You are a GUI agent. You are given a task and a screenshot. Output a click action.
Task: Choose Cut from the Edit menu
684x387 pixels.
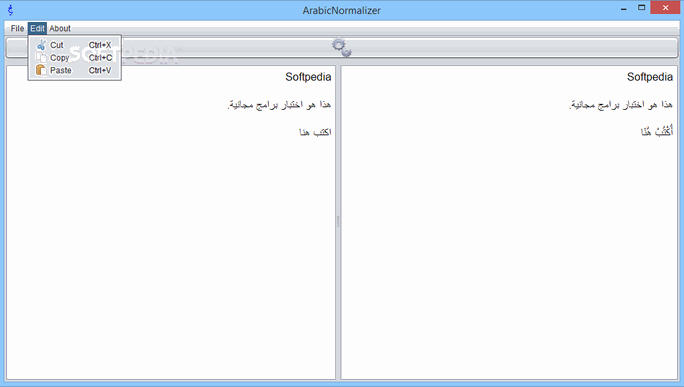75,45
